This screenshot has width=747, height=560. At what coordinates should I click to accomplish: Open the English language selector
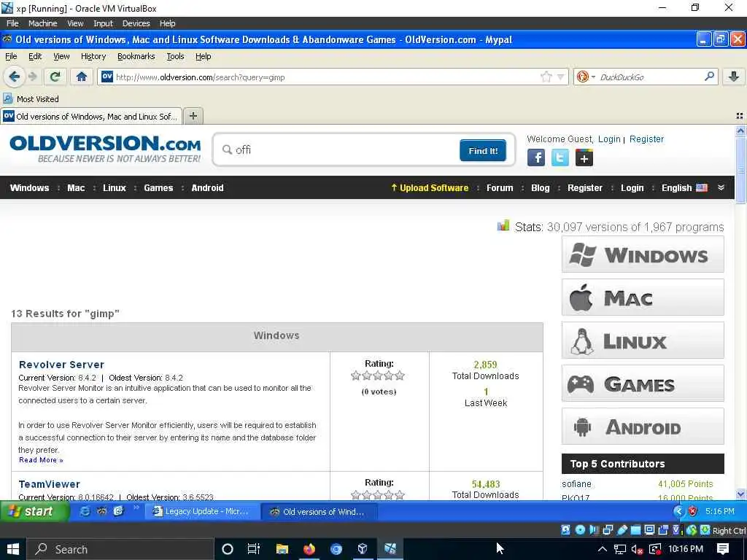[684, 187]
